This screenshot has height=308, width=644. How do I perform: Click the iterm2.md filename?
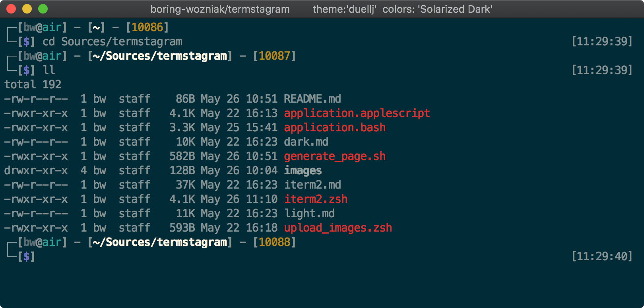coord(312,185)
